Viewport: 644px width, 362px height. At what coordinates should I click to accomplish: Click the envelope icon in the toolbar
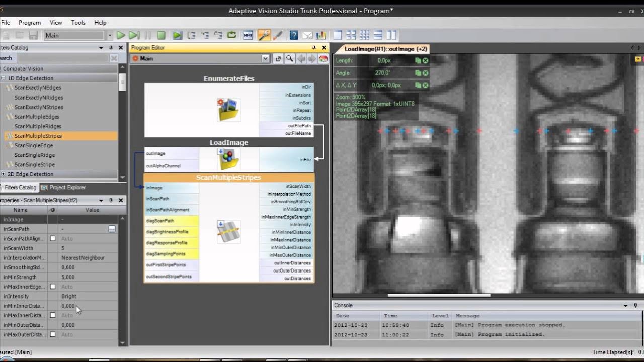tap(307, 35)
